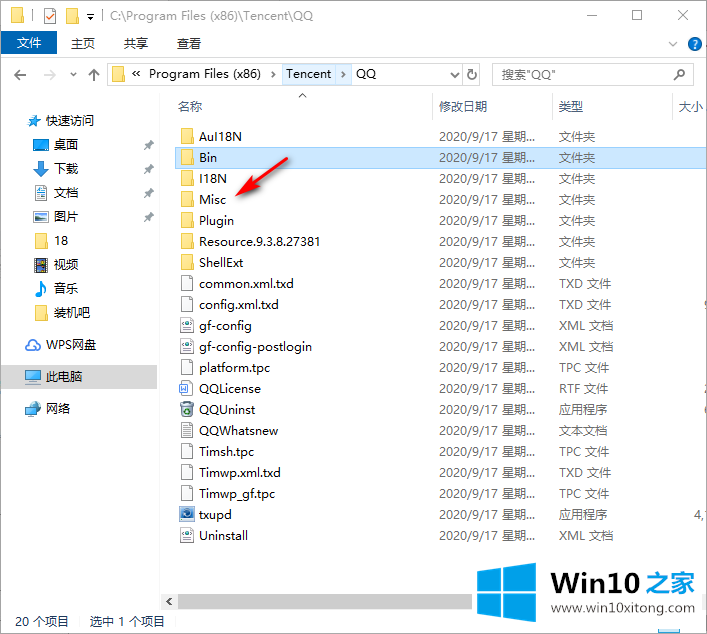This screenshot has width=707, height=634.
Task: Click the pin icon next to 下载
Action: pos(148,169)
